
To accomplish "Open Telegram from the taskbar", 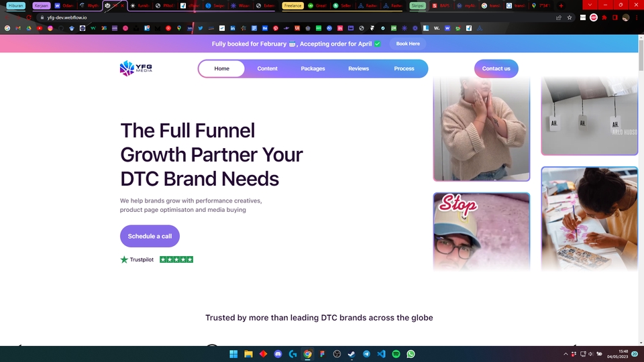I will (x=366, y=354).
